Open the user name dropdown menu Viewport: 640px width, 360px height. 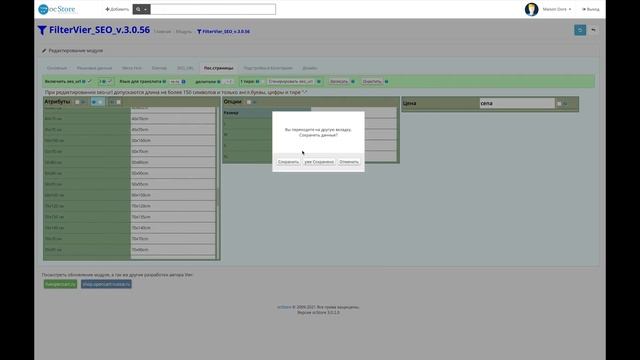click(557, 9)
